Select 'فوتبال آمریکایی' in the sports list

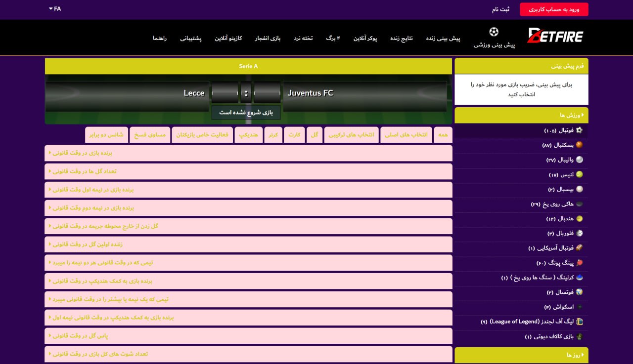[552, 248]
